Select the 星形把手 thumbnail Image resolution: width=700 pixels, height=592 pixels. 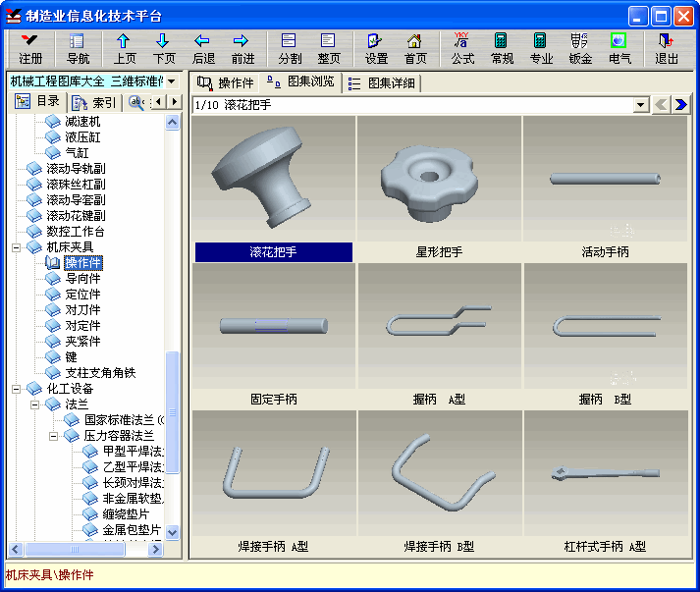point(439,187)
